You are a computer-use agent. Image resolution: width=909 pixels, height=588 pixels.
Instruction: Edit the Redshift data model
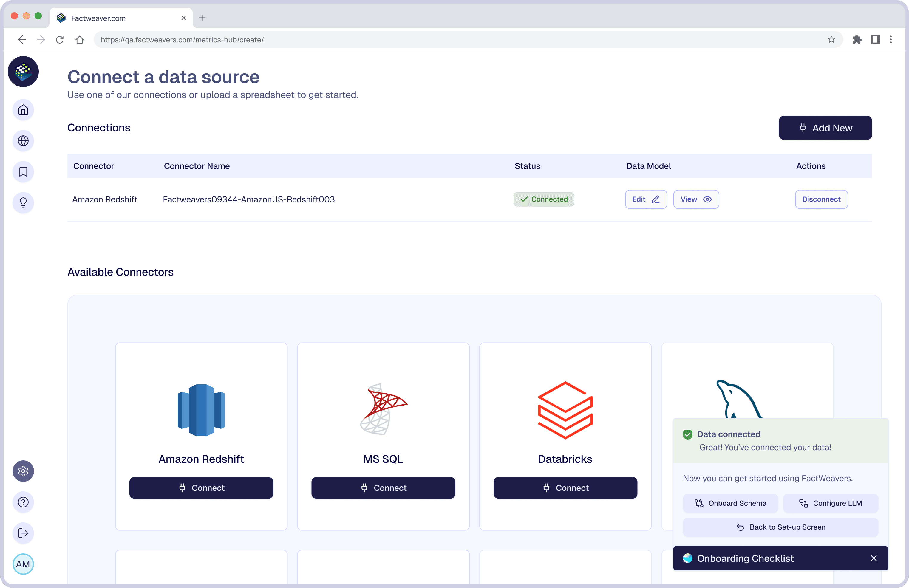pos(646,199)
